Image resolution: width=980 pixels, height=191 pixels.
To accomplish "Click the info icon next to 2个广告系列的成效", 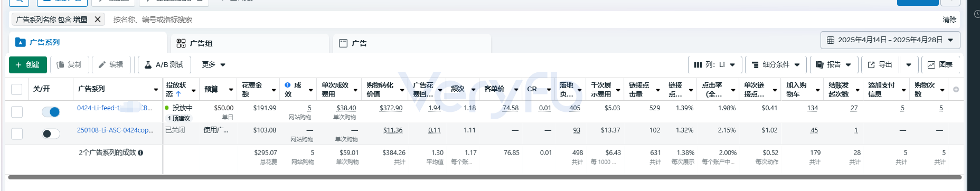I will (x=140, y=152).
